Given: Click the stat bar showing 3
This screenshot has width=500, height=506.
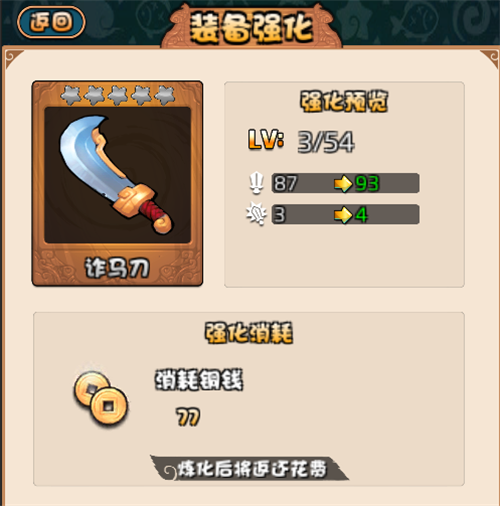Looking at the screenshot, I should (345, 214).
